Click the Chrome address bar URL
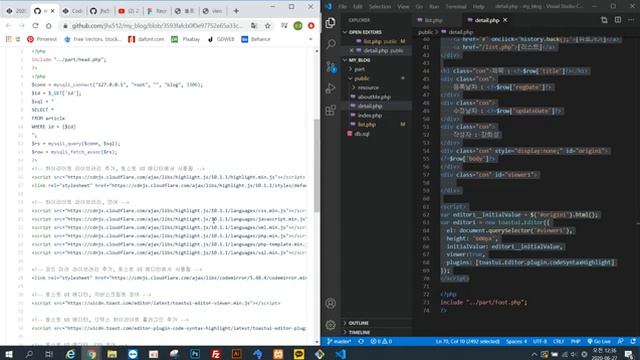 coord(157,26)
